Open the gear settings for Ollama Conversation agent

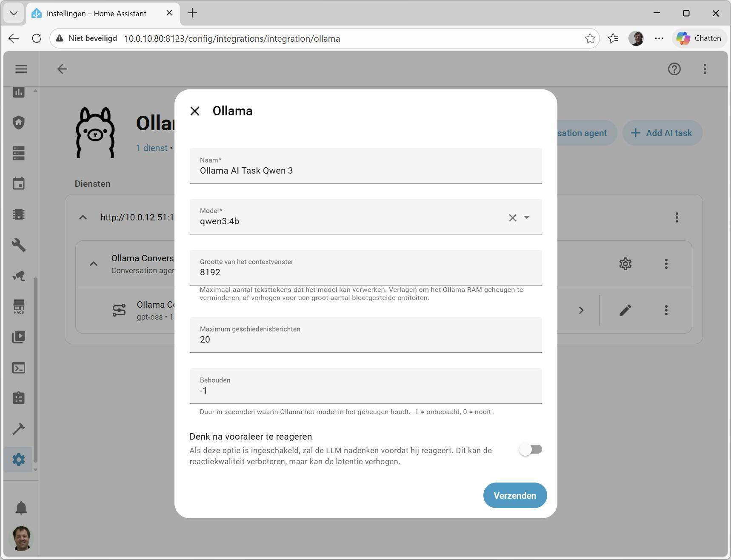tap(625, 264)
